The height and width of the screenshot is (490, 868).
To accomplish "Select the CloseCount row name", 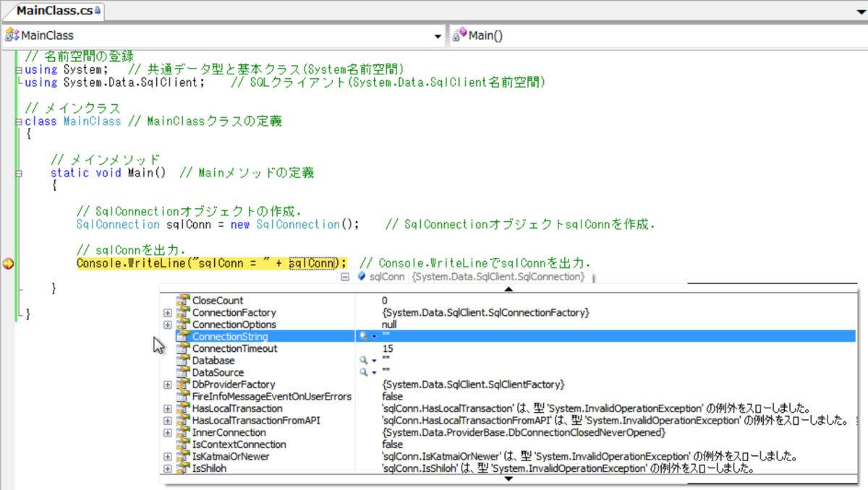I will tap(218, 301).
